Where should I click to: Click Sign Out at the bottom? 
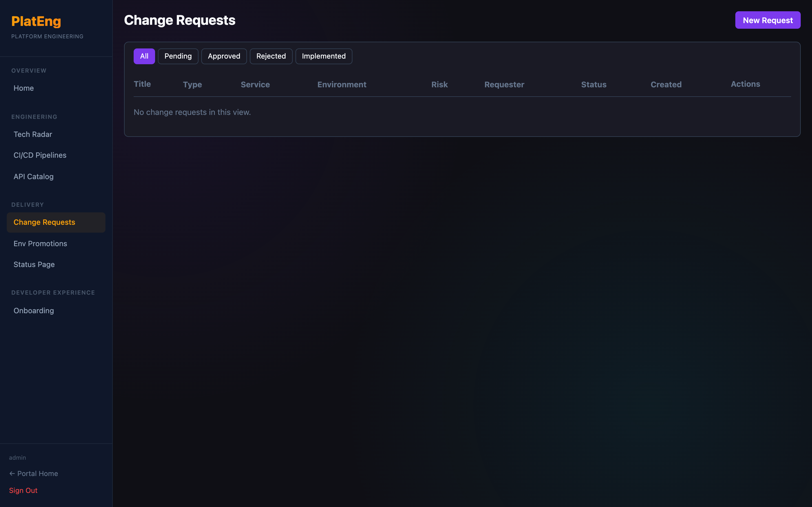[x=23, y=490]
